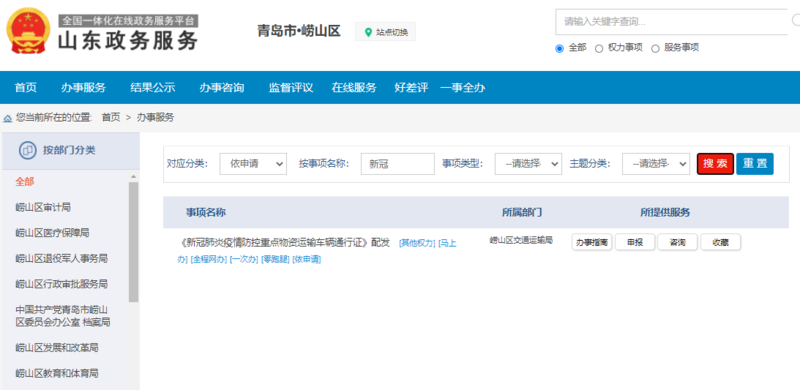Select 崂山区医疗保障局 in the department list

pos(53,233)
